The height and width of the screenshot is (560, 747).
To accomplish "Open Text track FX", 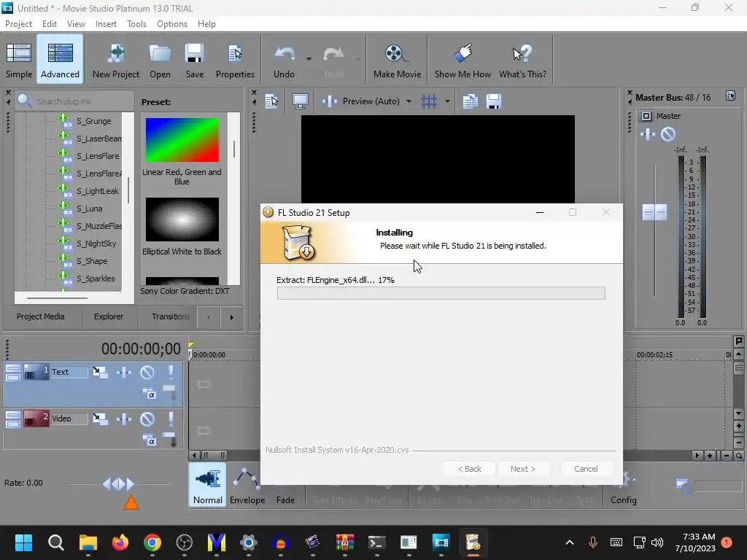I will (x=124, y=372).
